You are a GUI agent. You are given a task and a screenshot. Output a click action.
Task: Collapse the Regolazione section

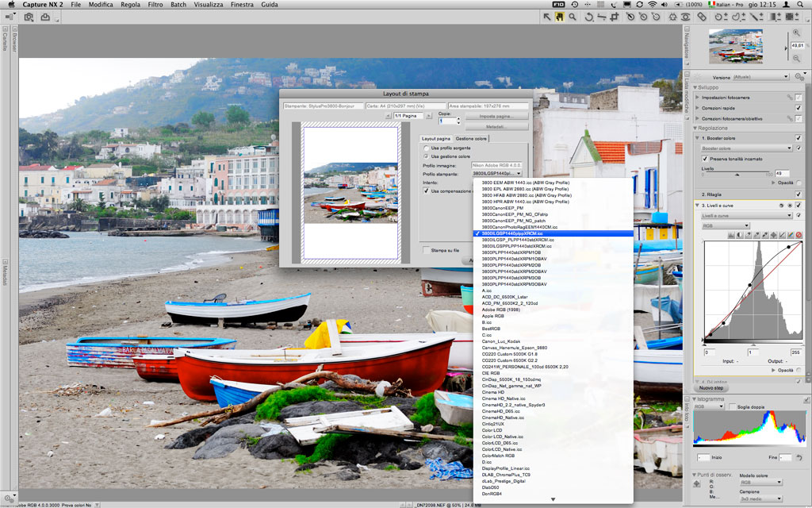point(695,128)
